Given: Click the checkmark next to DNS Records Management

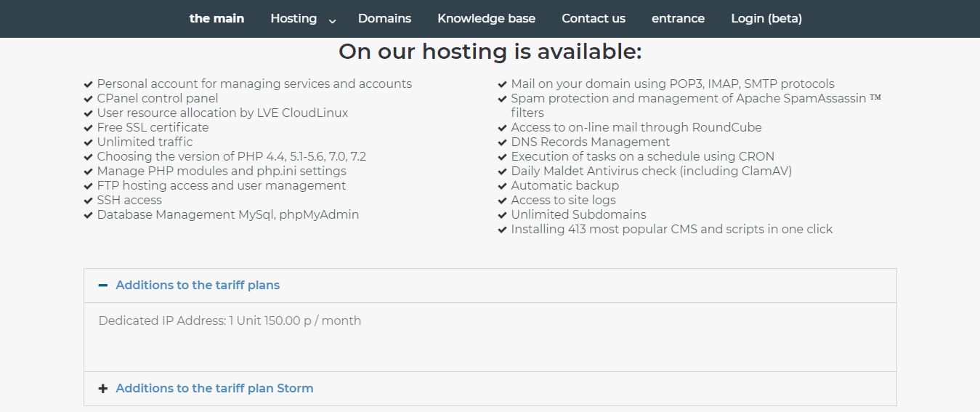Looking at the screenshot, I should pyautogui.click(x=502, y=142).
